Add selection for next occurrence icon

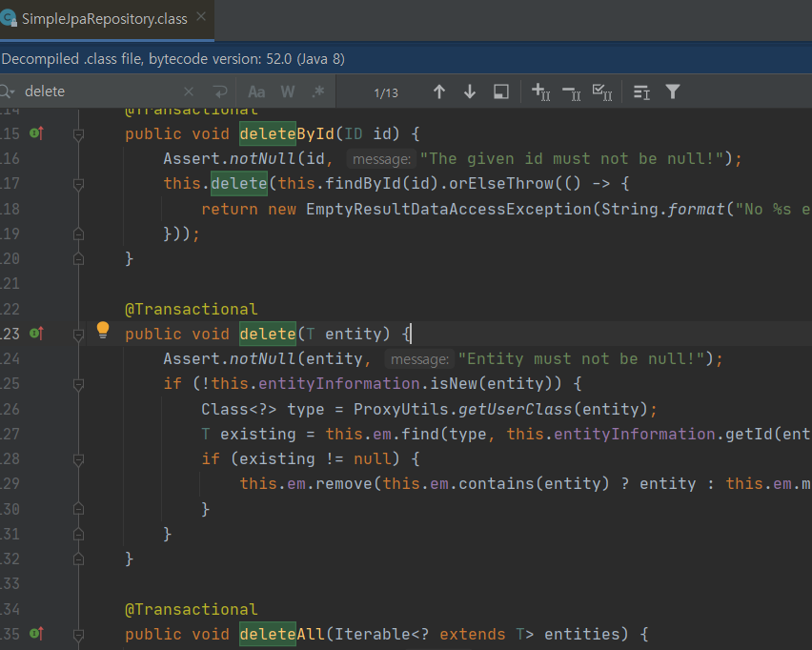click(540, 92)
